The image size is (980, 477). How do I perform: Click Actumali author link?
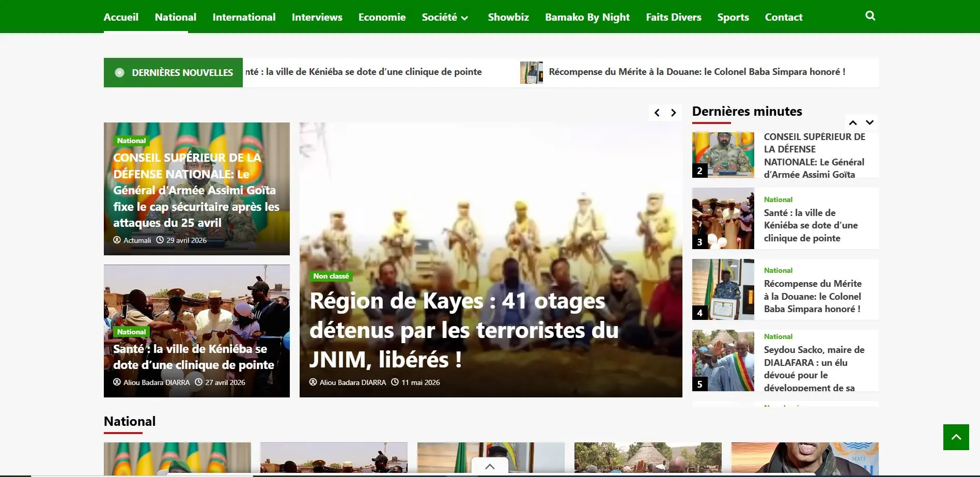tap(137, 240)
